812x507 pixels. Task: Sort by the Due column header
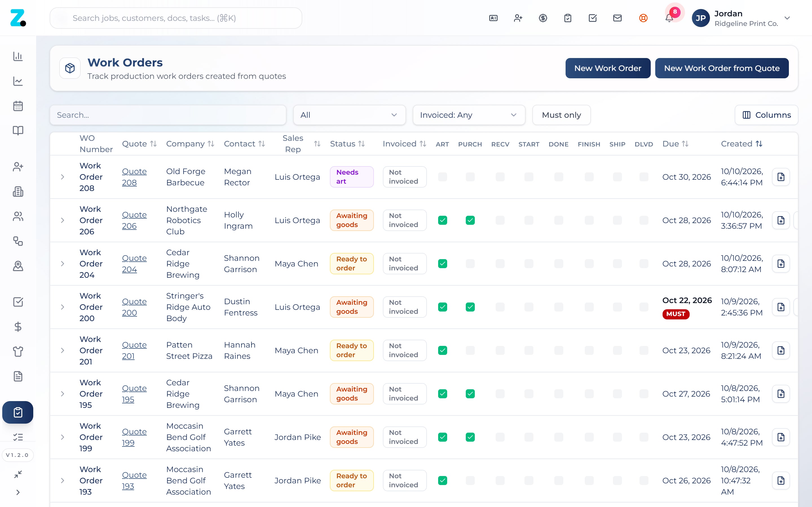675,144
